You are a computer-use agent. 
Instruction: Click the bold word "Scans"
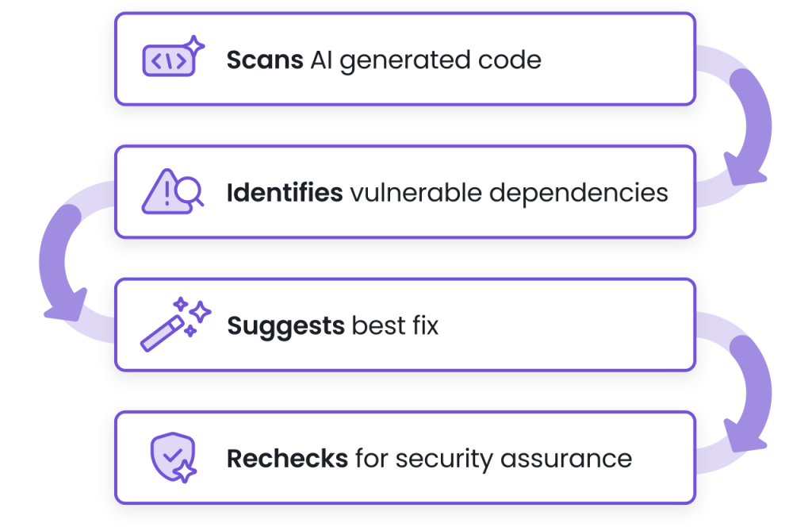(x=265, y=60)
